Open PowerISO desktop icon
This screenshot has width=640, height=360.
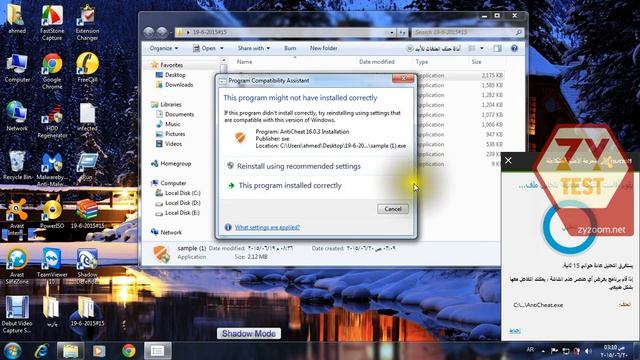tap(52, 214)
